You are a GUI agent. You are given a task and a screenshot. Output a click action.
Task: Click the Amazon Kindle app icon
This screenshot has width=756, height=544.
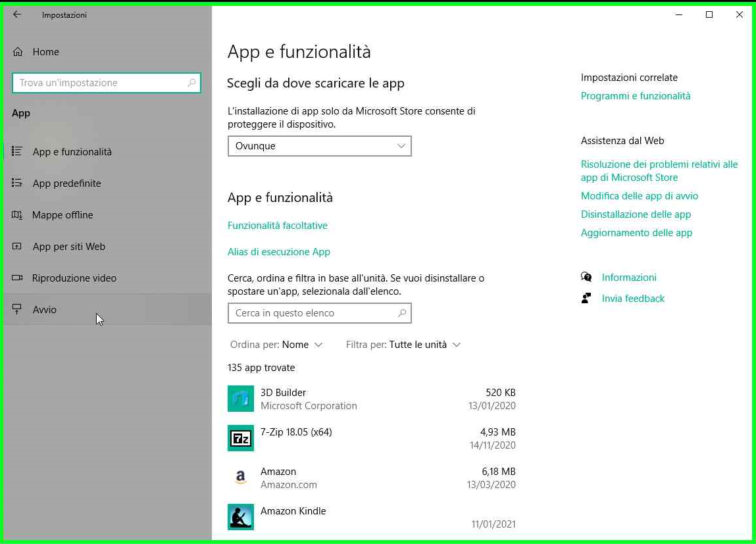click(241, 517)
